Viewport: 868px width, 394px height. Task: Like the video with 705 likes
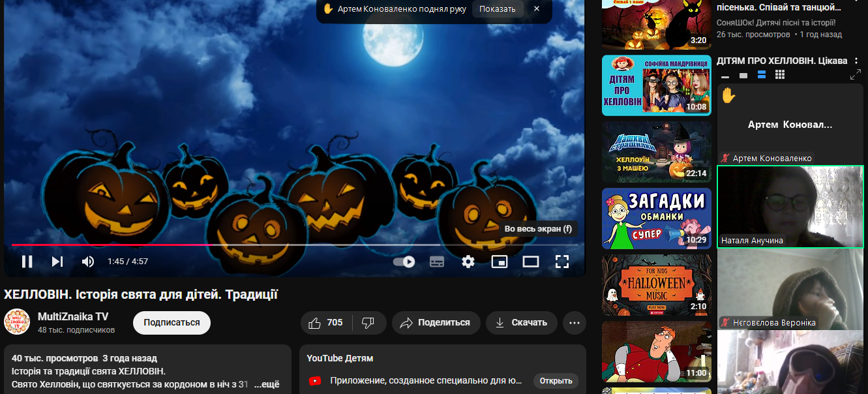tap(326, 323)
